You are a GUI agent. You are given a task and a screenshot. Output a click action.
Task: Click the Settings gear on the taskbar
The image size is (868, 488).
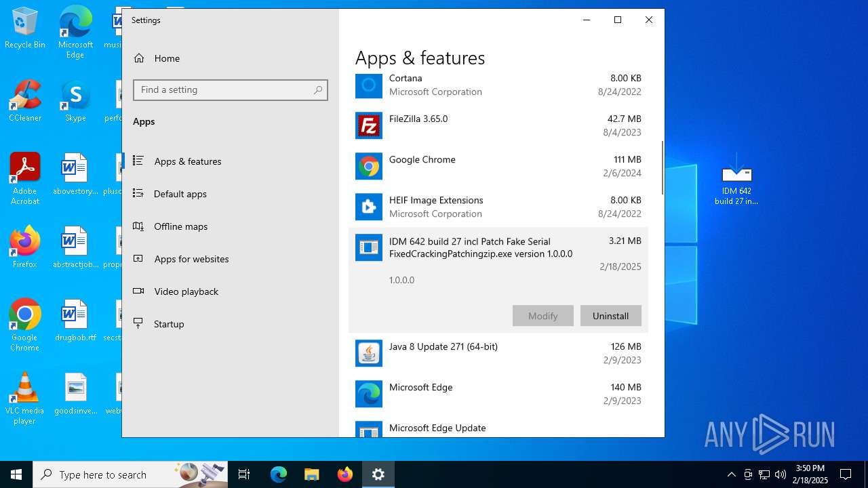(x=378, y=474)
